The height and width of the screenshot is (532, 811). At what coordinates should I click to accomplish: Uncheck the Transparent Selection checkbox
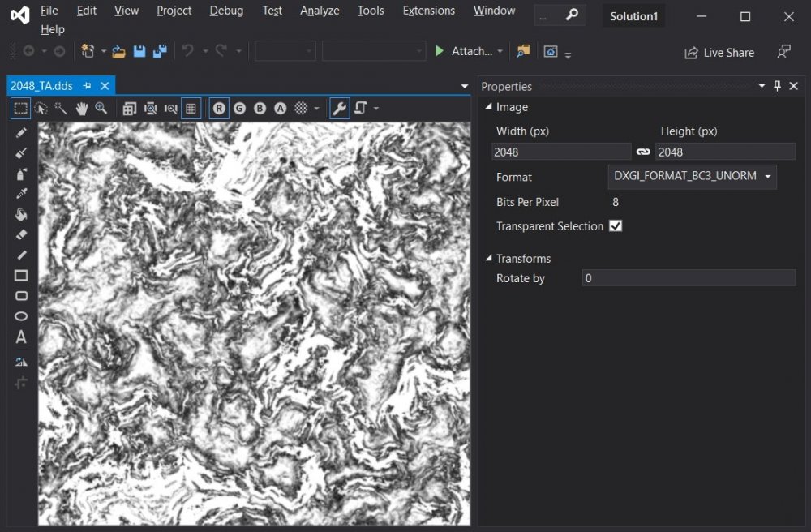(616, 226)
